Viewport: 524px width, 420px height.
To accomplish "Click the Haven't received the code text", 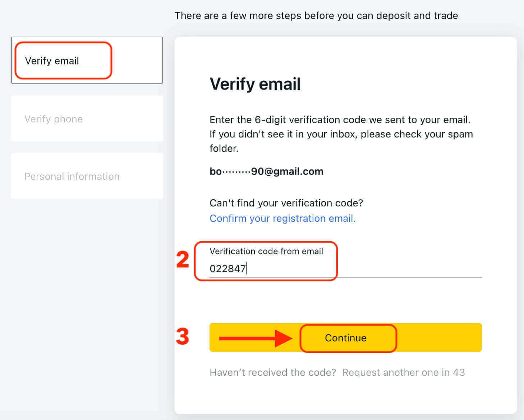I will coord(273,372).
